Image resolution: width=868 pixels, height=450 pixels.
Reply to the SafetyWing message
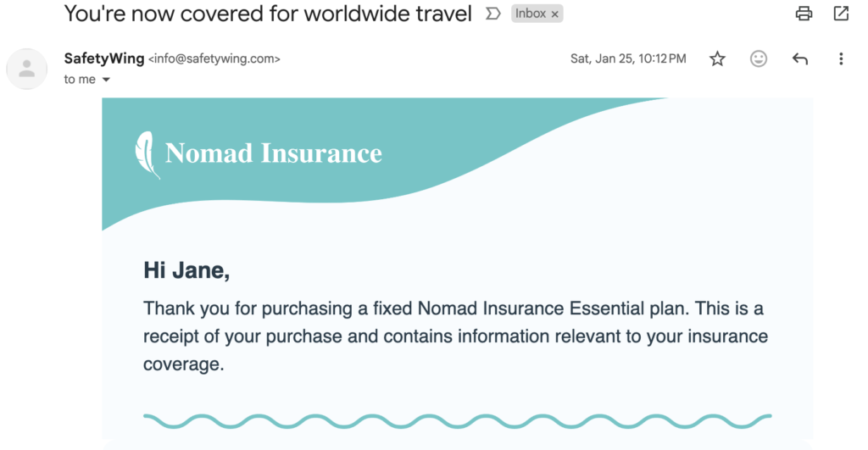click(799, 59)
